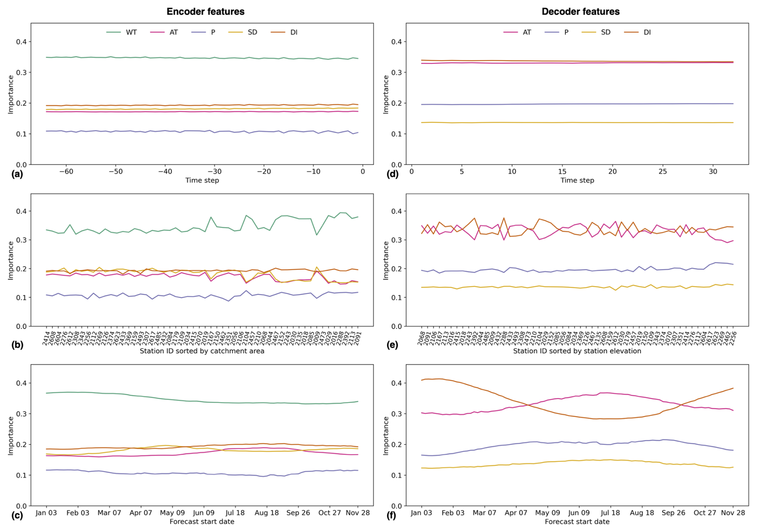Click the "15" x-axis tick in panel (d)
Screen dimensions: 757x532
pyautogui.click(x=562, y=172)
